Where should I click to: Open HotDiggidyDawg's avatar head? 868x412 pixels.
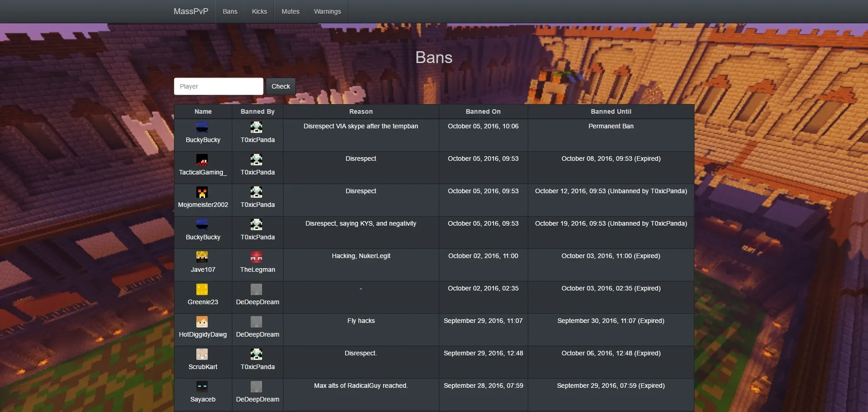pos(202,322)
